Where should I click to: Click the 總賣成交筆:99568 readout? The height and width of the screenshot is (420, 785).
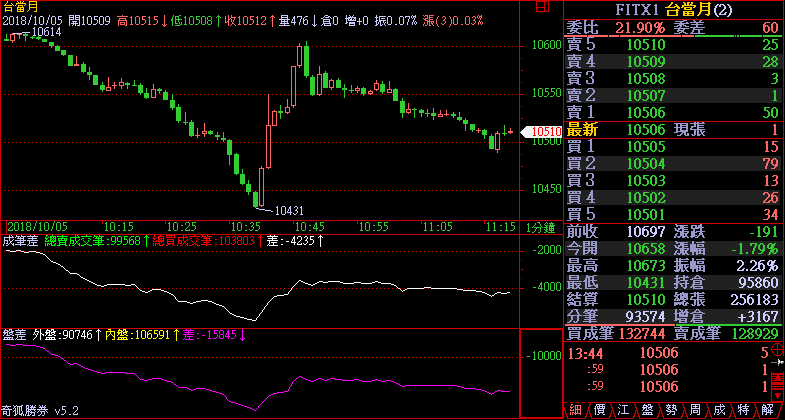[x=93, y=241]
